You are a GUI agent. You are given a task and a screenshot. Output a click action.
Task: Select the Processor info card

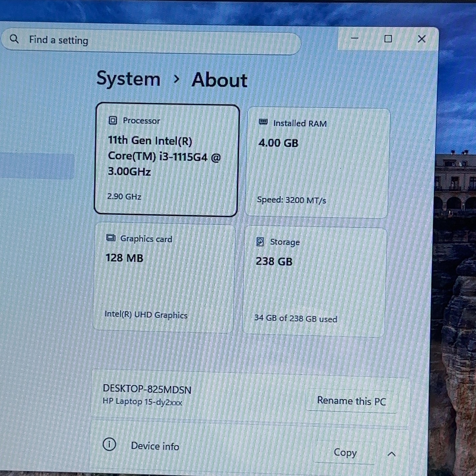(x=166, y=160)
